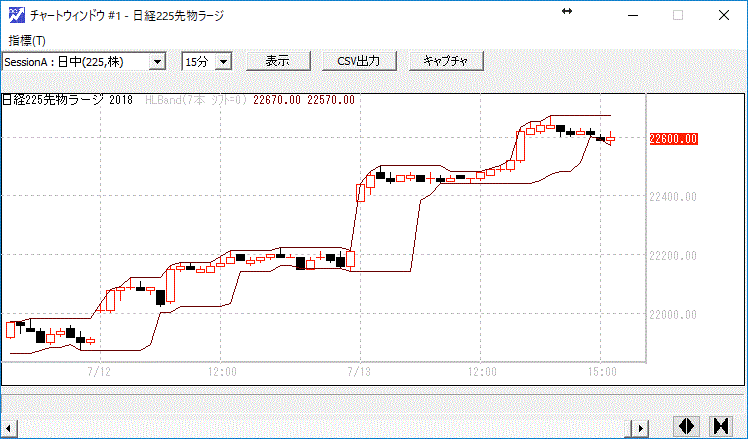This screenshot has height=439, width=748.
Task: Click the 22000.00 price axis label
Action: (x=673, y=314)
